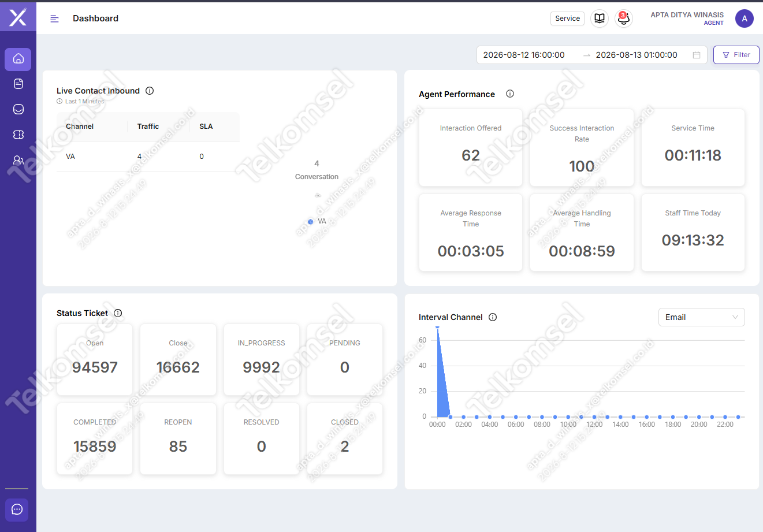Open the Email channel dropdown

pos(702,317)
